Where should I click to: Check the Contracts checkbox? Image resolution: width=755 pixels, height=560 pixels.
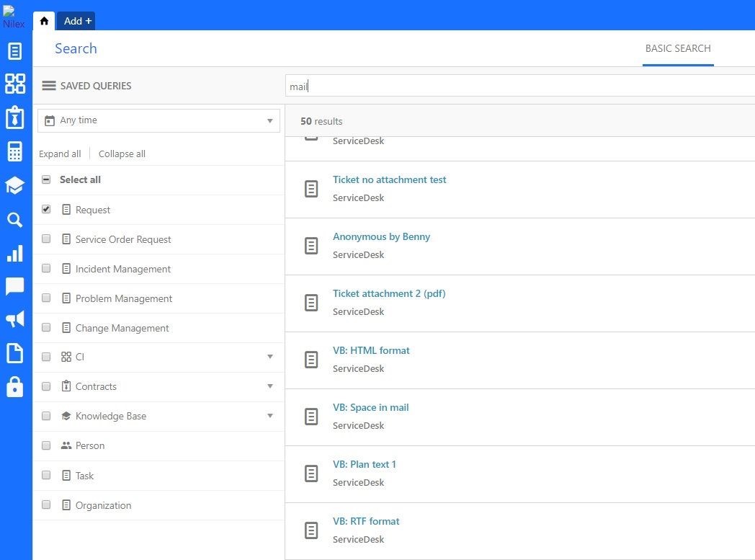click(x=46, y=386)
